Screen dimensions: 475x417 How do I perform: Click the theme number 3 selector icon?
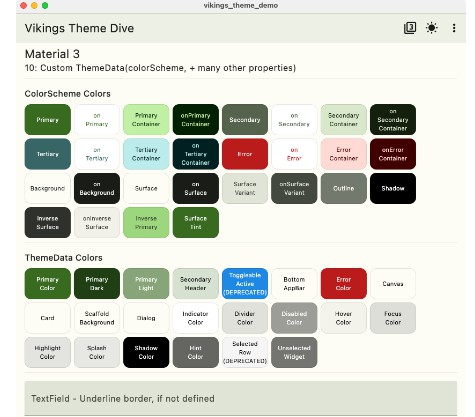(x=410, y=28)
